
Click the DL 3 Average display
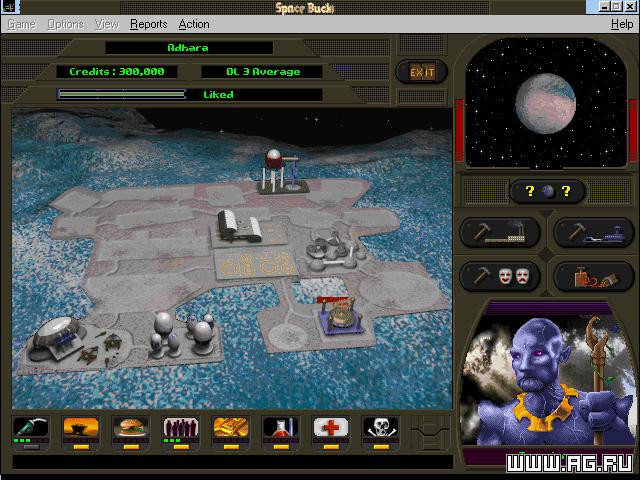point(262,72)
